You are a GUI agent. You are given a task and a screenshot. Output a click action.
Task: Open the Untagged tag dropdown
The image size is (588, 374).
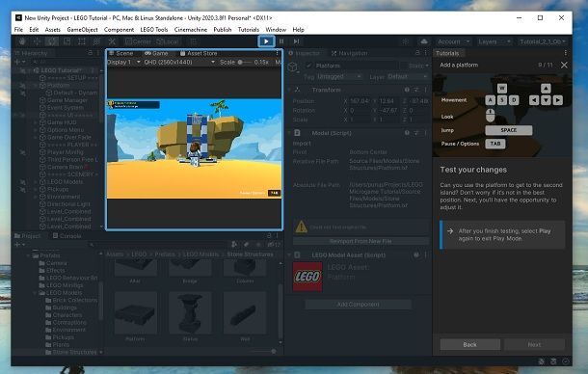pyautogui.click(x=339, y=76)
